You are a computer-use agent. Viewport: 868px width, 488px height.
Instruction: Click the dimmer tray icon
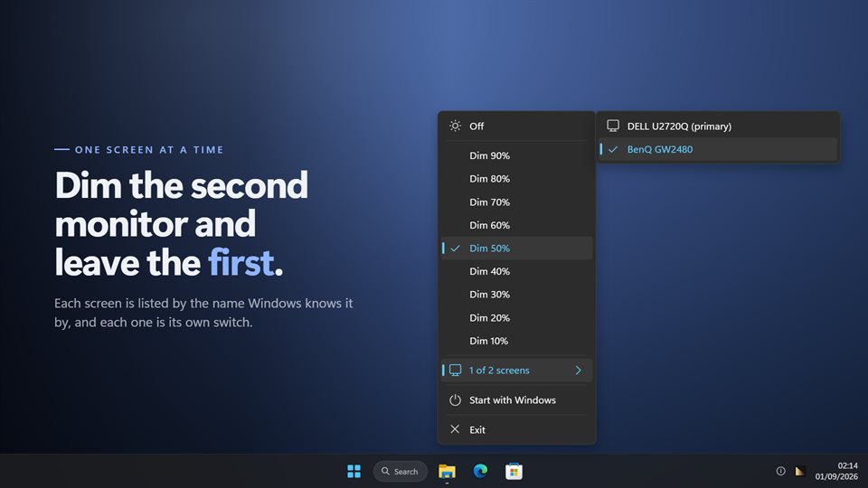point(800,472)
